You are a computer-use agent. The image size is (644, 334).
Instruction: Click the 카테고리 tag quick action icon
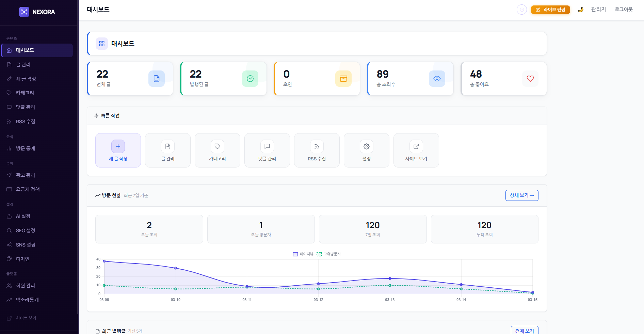tap(217, 146)
